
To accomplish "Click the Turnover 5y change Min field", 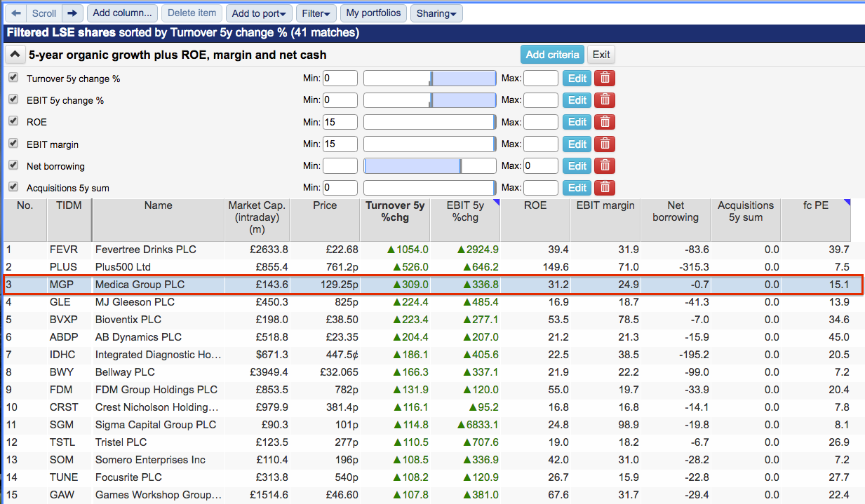I will coord(340,79).
